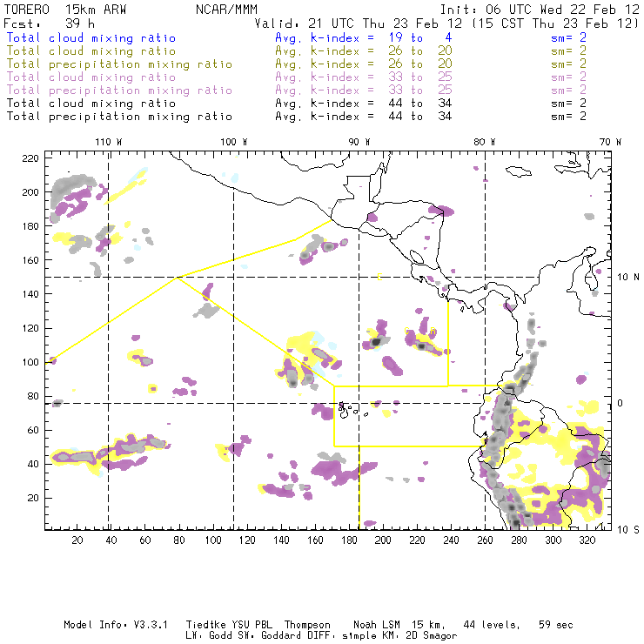This screenshot has height=644, width=644.
Task: Select the black 'Total precipitation mixing ratio' legend line
Action: [x=119, y=117]
